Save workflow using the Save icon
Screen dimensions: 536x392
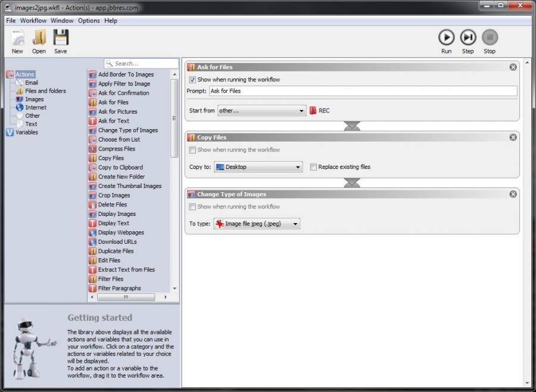tap(61, 37)
